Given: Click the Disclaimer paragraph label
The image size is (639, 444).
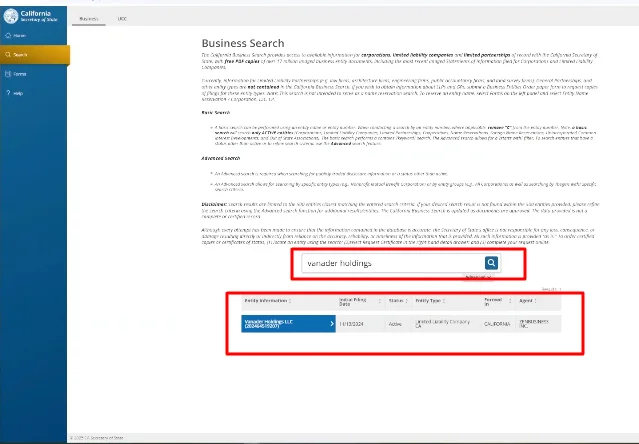Looking at the screenshot, I should click(x=214, y=204).
